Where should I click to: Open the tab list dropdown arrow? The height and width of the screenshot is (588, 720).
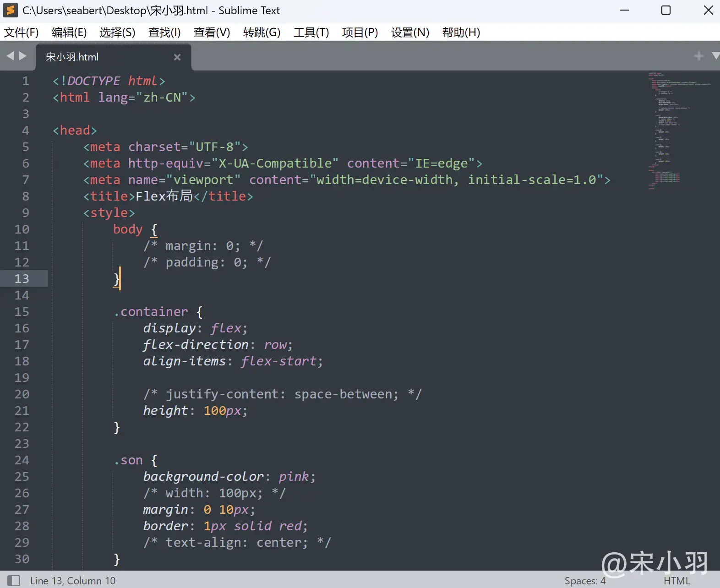point(715,56)
